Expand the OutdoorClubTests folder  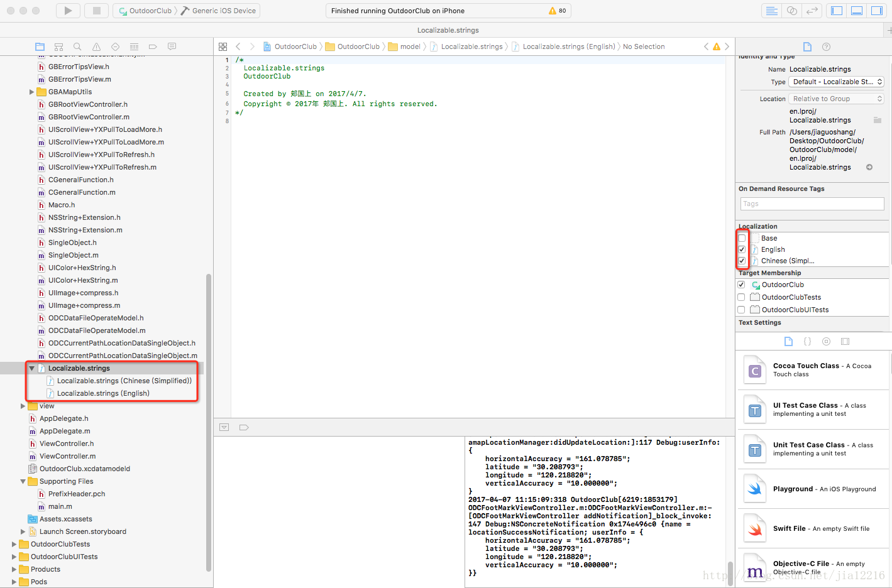click(14, 544)
